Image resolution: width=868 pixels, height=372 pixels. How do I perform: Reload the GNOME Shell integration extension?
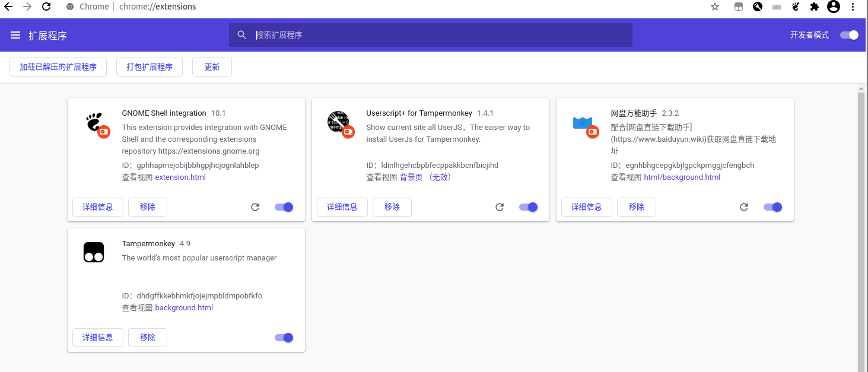tap(255, 207)
